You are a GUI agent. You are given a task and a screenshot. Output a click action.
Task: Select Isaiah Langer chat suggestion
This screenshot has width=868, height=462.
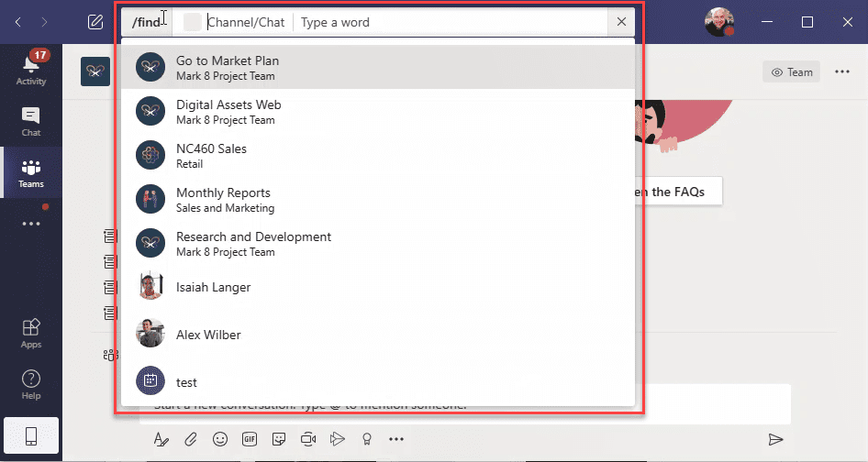tap(378, 287)
